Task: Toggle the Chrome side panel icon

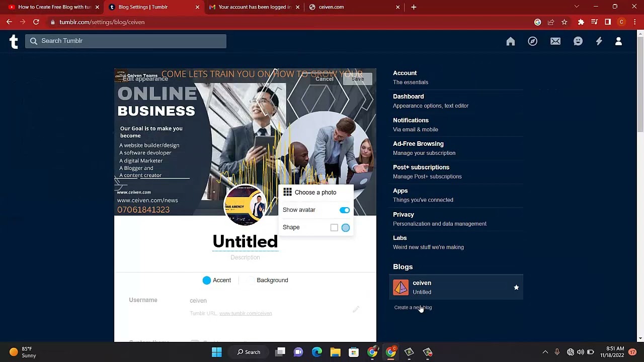Action: tap(608, 22)
